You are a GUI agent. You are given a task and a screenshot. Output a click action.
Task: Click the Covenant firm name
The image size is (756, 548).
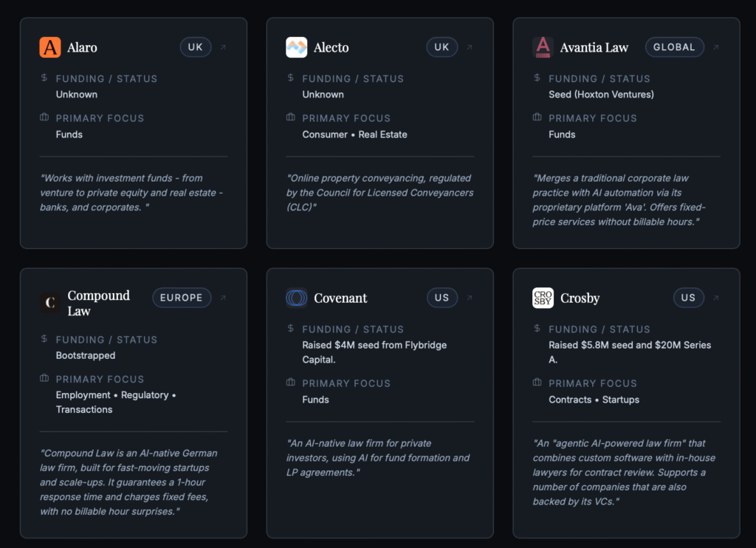pos(340,298)
